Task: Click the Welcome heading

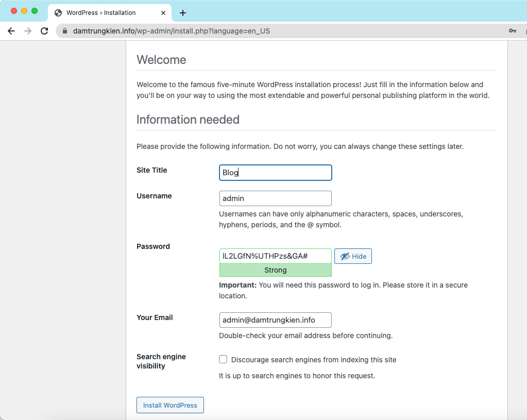Action: (161, 60)
